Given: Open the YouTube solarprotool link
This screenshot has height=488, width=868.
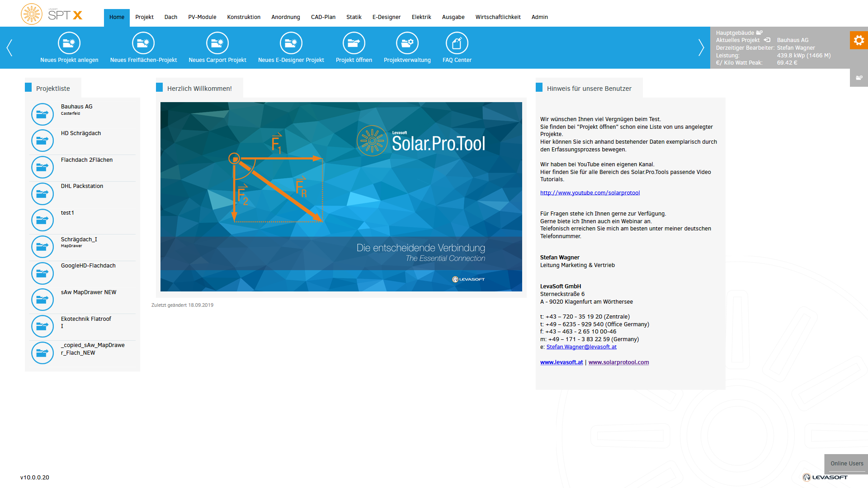Looking at the screenshot, I should [x=590, y=193].
